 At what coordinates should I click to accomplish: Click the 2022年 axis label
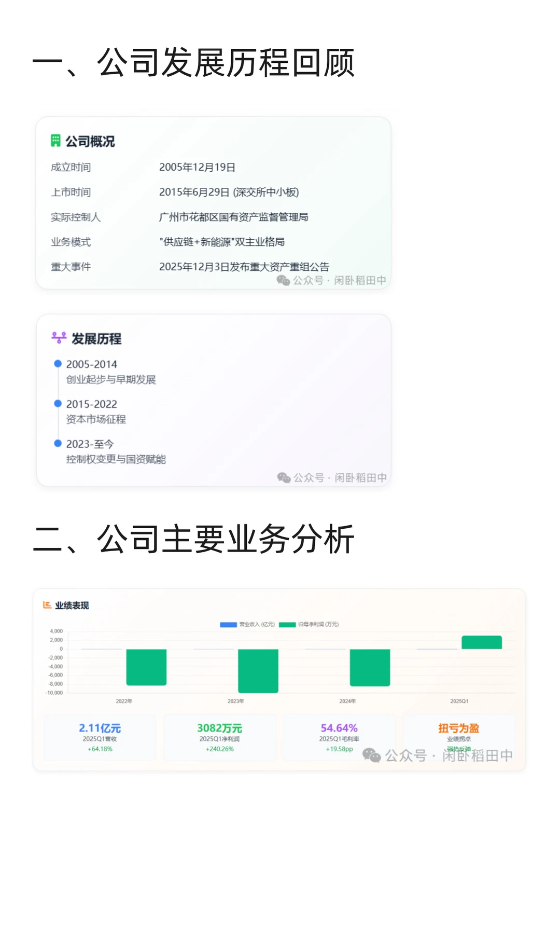pyautogui.click(x=124, y=701)
